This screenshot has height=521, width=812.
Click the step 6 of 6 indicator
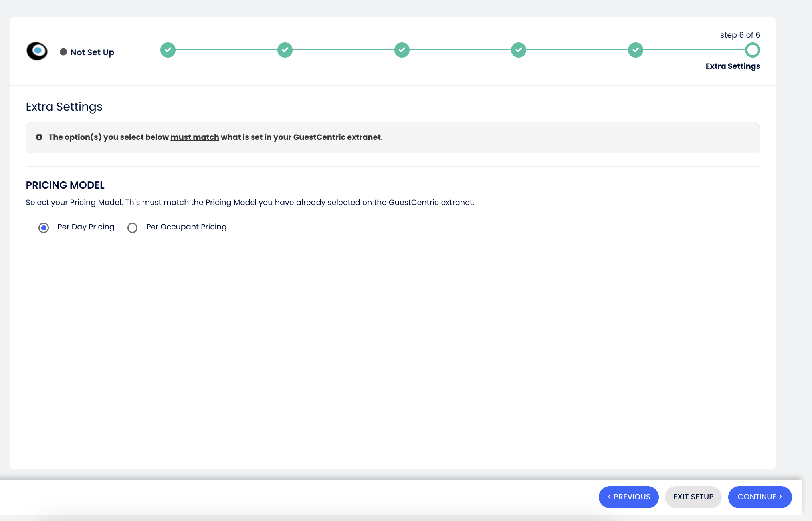740,35
